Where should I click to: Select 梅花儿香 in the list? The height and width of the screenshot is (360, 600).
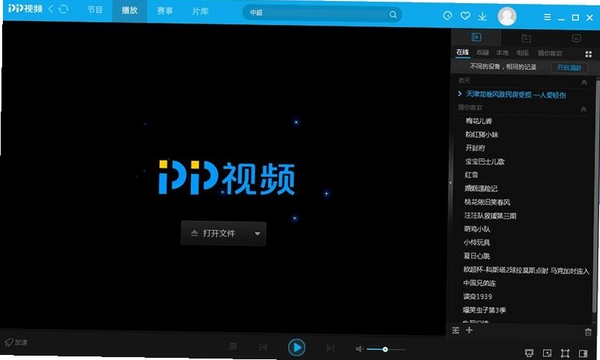pos(478,121)
